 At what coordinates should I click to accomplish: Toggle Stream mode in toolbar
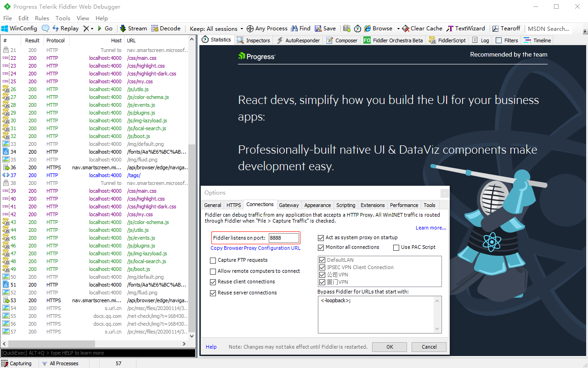133,29
